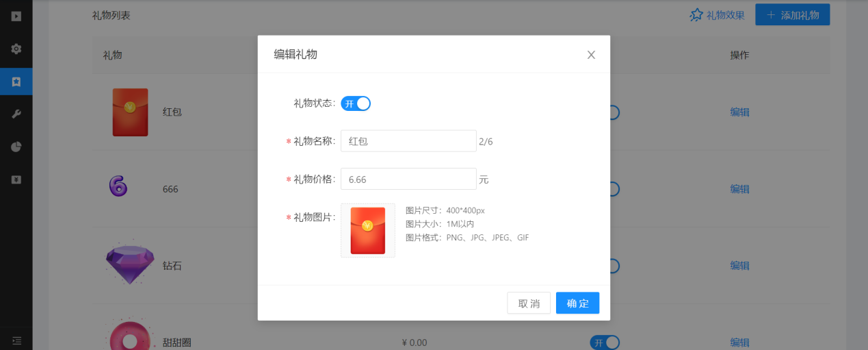The image size is (868, 350).
Task: Click the 操作 column header
Action: tap(739, 55)
